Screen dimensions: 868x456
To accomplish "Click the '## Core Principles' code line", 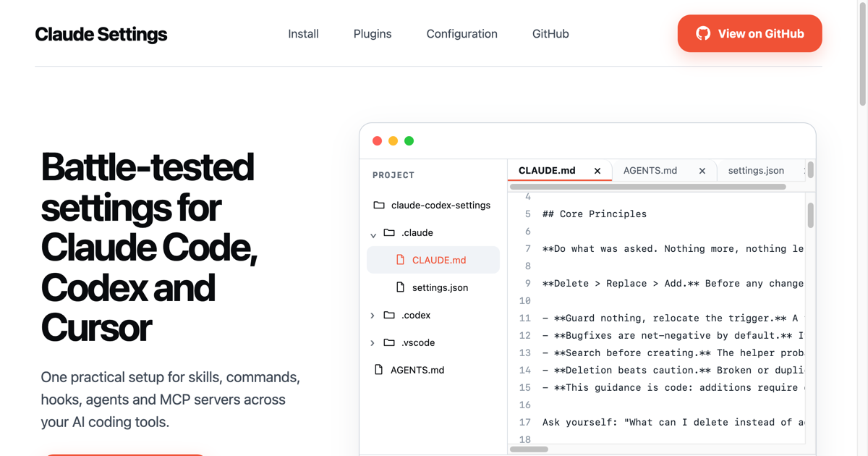I will [x=595, y=214].
